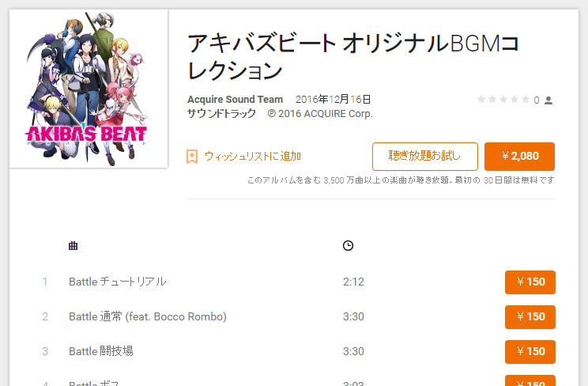
Task: Select track 2 Battle 通常 (feat. Bocco Rombo)
Action: pyautogui.click(x=148, y=316)
